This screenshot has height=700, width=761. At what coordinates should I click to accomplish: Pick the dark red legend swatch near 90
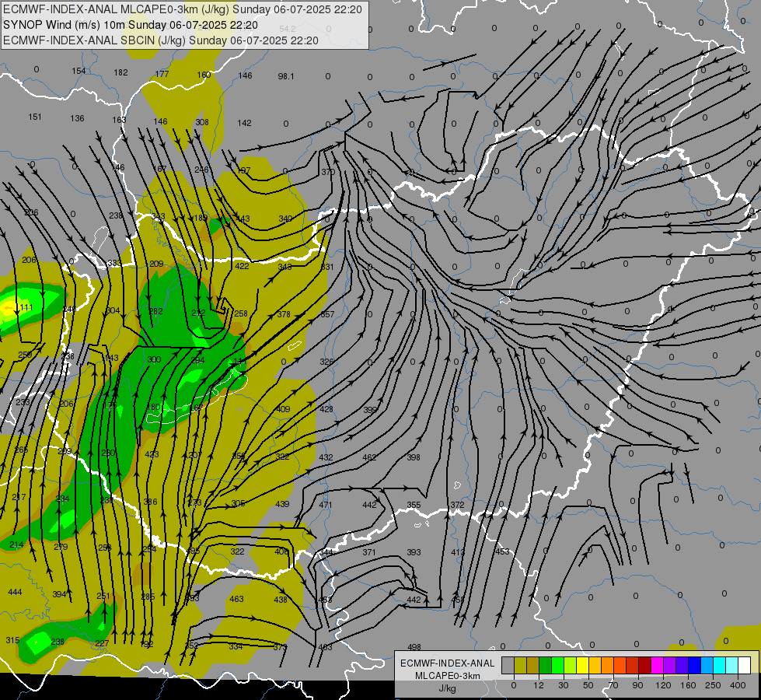pos(645,665)
